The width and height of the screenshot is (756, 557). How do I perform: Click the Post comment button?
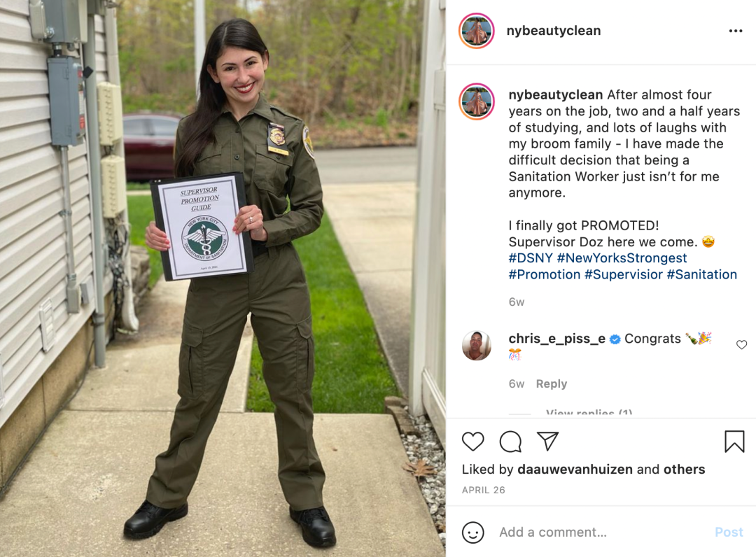(729, 533)
